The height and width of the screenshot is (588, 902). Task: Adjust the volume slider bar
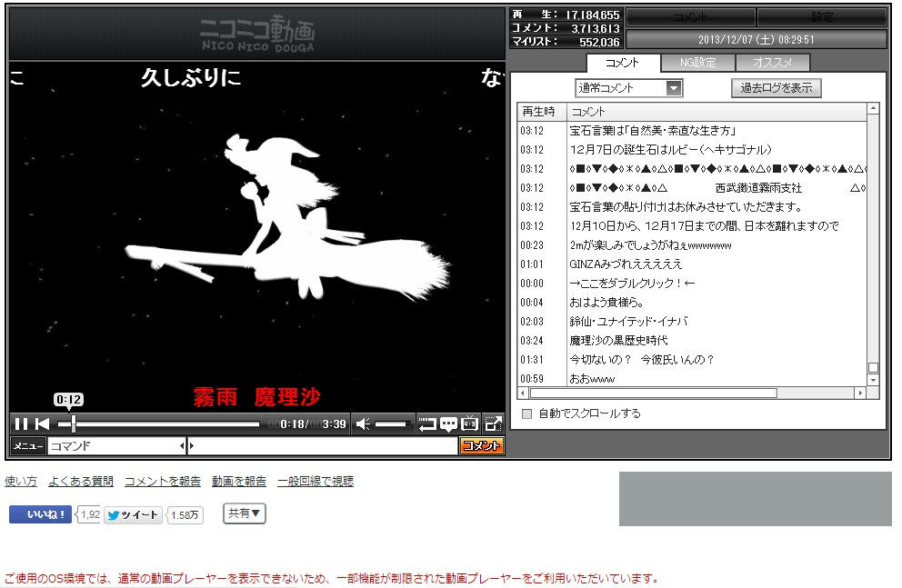click(x=391, y=424)
